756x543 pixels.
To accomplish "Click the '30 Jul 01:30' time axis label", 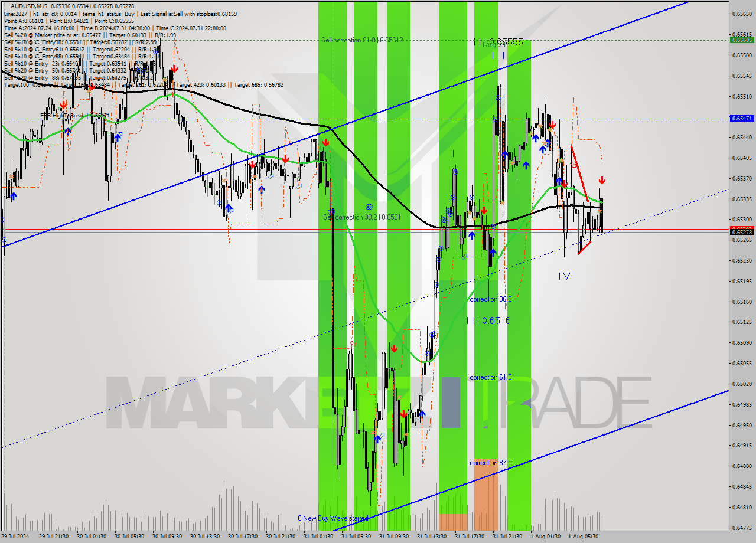I will coord(91,537).
